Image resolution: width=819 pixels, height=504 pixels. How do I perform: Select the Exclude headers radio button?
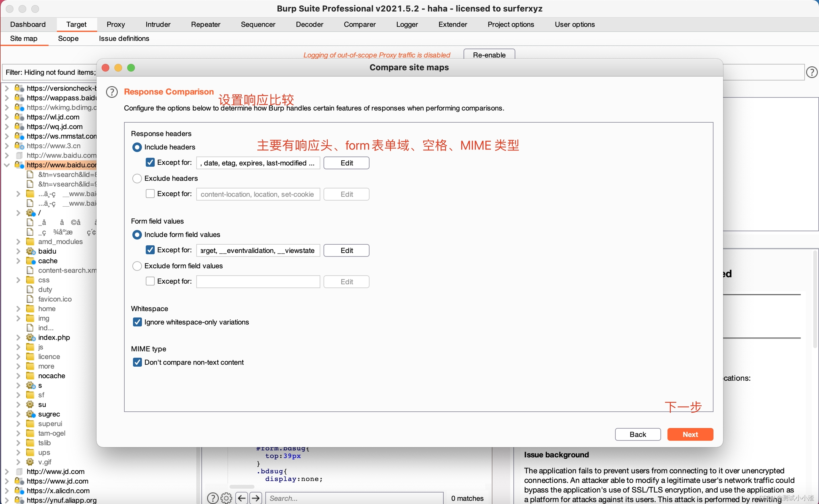[137, 178]
